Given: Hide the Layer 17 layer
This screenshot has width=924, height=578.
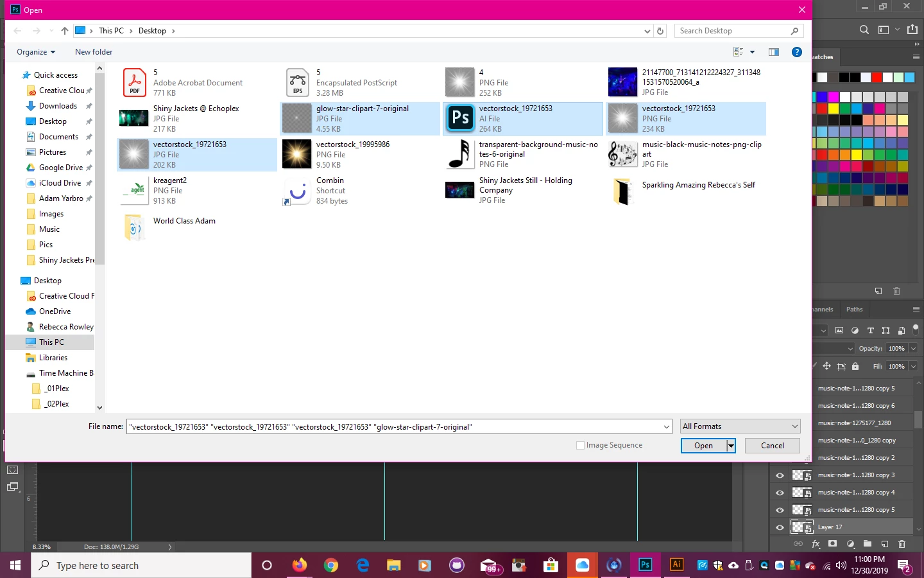Looking at the screenshot, I should 780,527.
